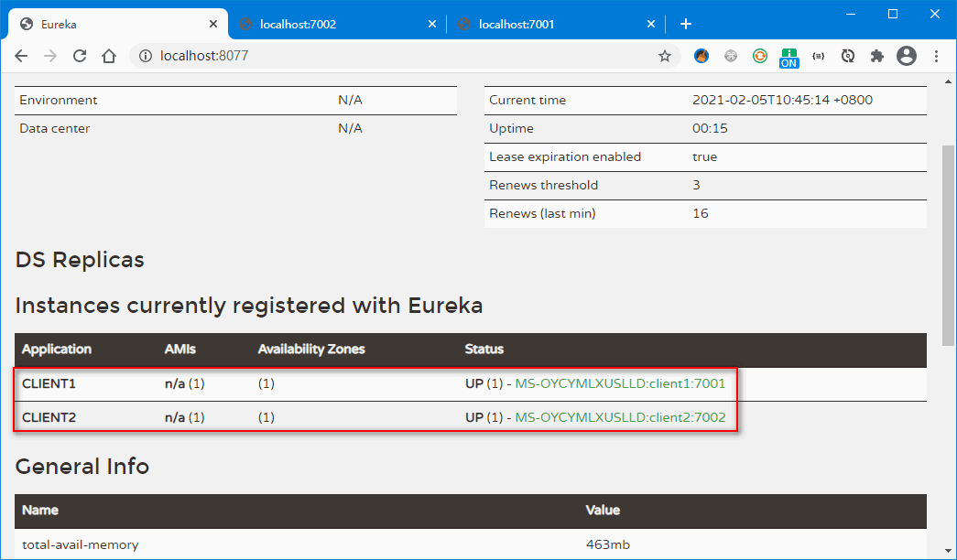
Task: Open the Extensions puzzle-piece menu
Action: pyautogui.click(x=877, y=56)
